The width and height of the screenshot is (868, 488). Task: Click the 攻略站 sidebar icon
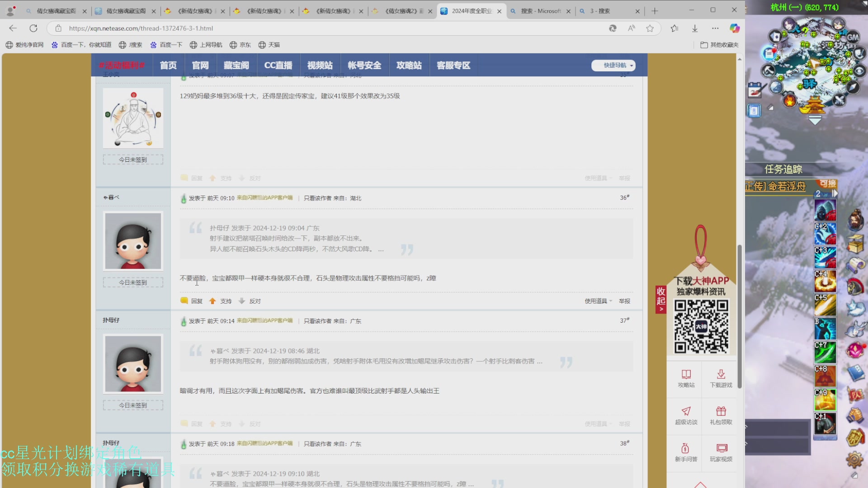point(686,378)
